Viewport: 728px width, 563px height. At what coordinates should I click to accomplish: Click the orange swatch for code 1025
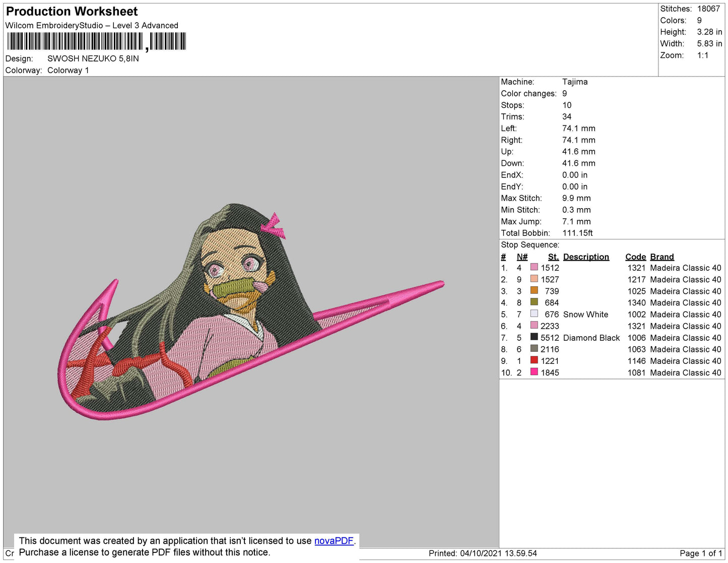pyautogui.click(x=534, y=290)
